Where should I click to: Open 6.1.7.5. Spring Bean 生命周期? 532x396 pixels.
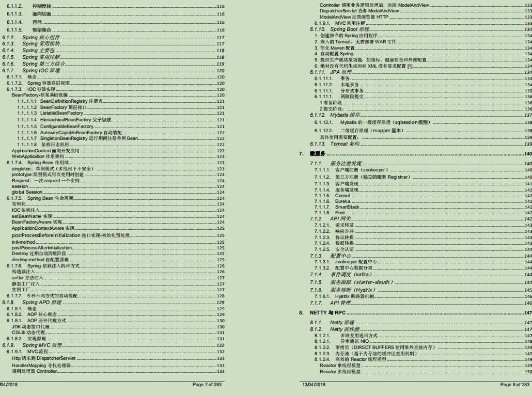point(115,198)
